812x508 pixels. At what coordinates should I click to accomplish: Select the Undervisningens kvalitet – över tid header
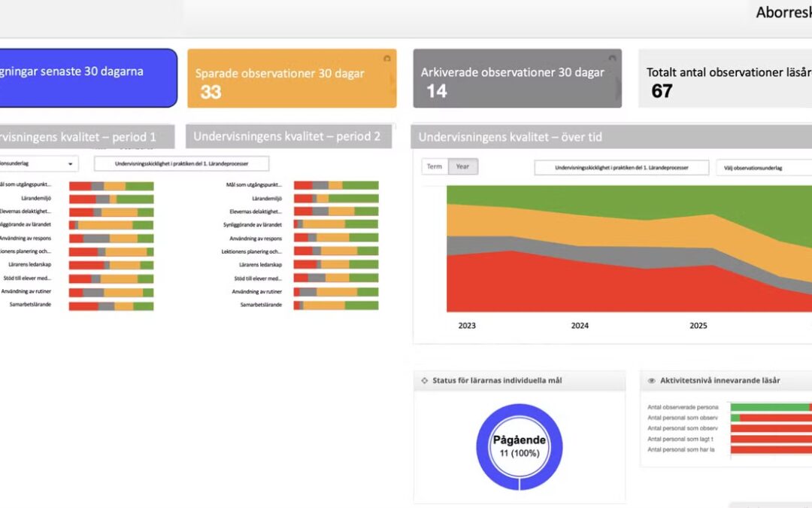pos(510,137)
